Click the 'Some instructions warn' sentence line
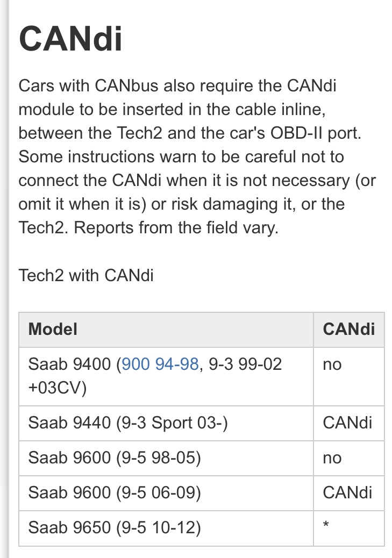The height and width of the screenshot is (558, 392). 181,156
